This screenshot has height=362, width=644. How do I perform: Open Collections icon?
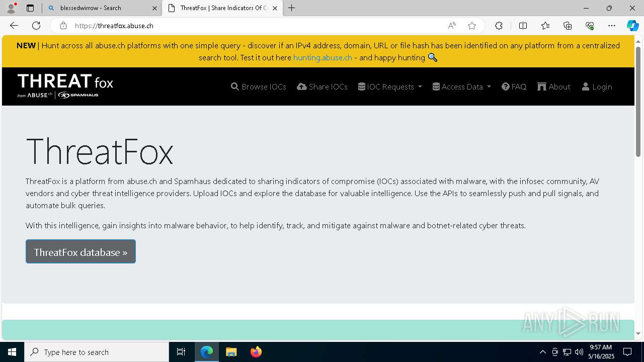tap(568, 26)
